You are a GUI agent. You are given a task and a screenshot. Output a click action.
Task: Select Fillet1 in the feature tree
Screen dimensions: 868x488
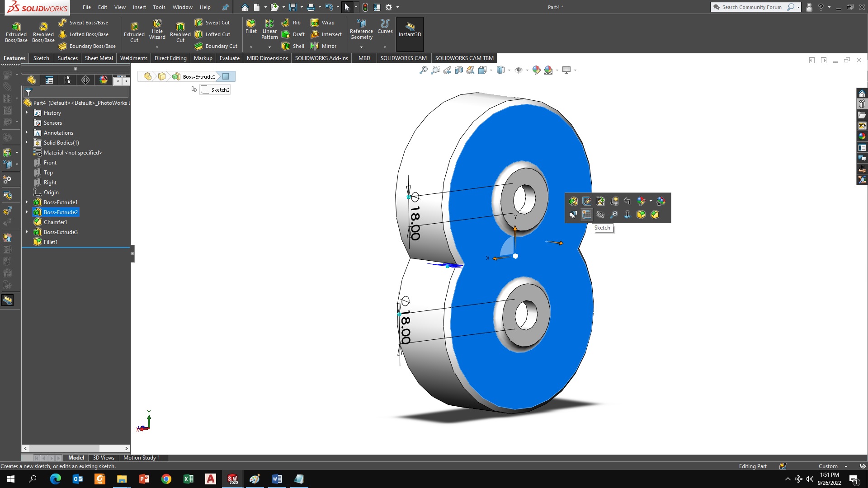point(51,242)
